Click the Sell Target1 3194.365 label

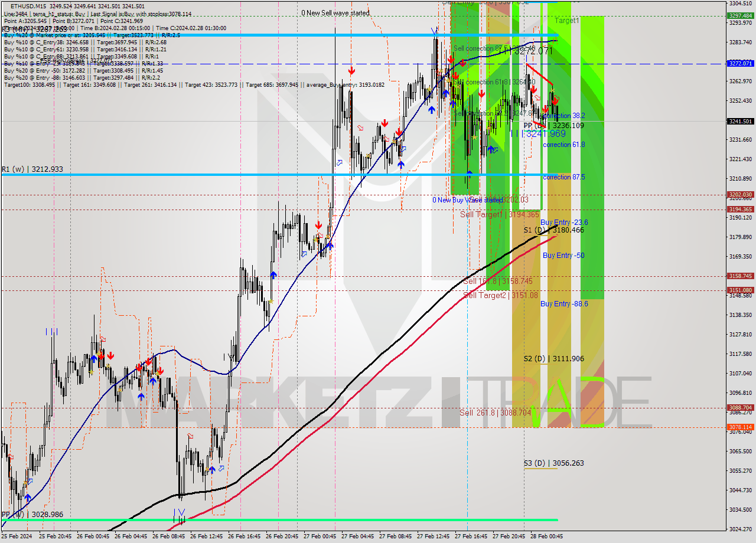pyautogui.click(x=500, y=214)
